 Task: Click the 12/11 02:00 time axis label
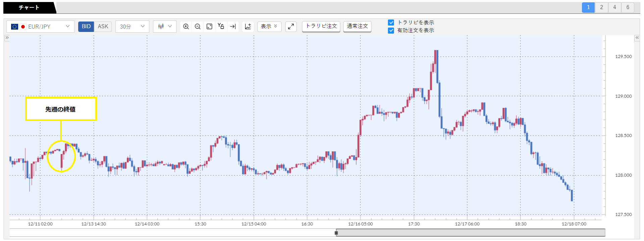coord(40,224)
